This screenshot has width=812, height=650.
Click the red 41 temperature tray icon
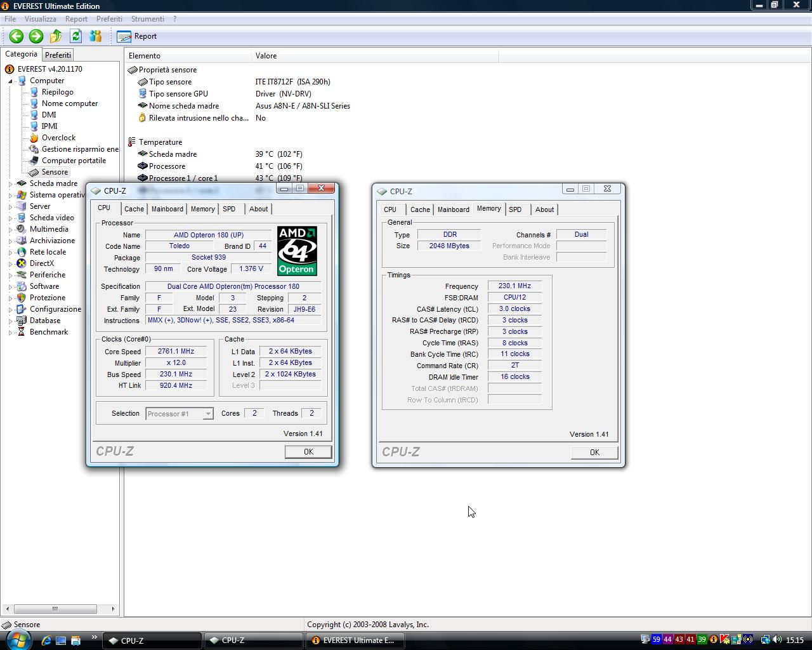690,640
